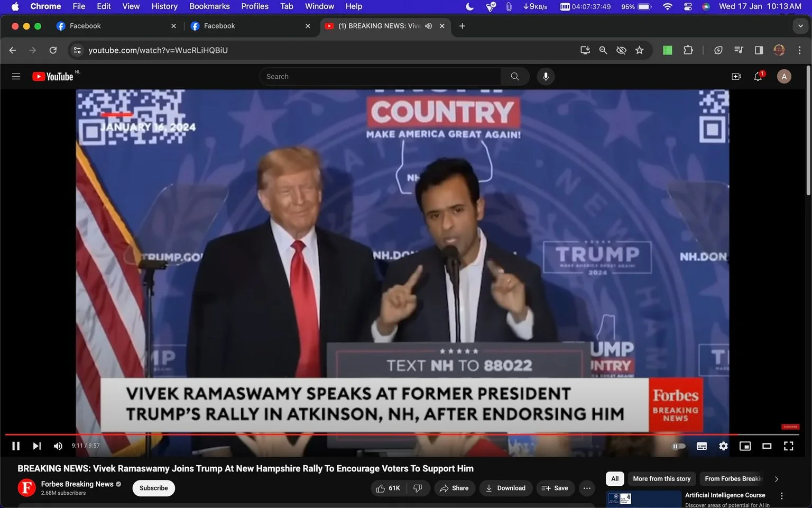The image size is (812, 508).
Task: Open the YouTube hamburger guide menu
Action: click(x=16, y=76)
